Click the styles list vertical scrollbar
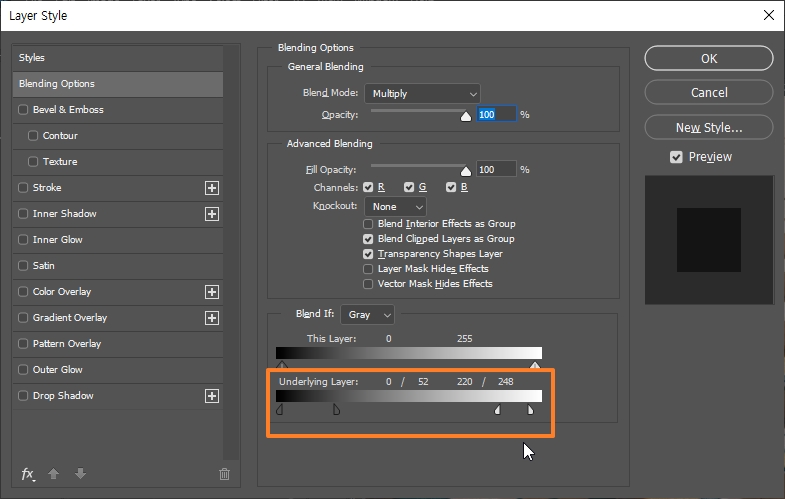This screenshot has height=499, width=785. coord(231,252)
